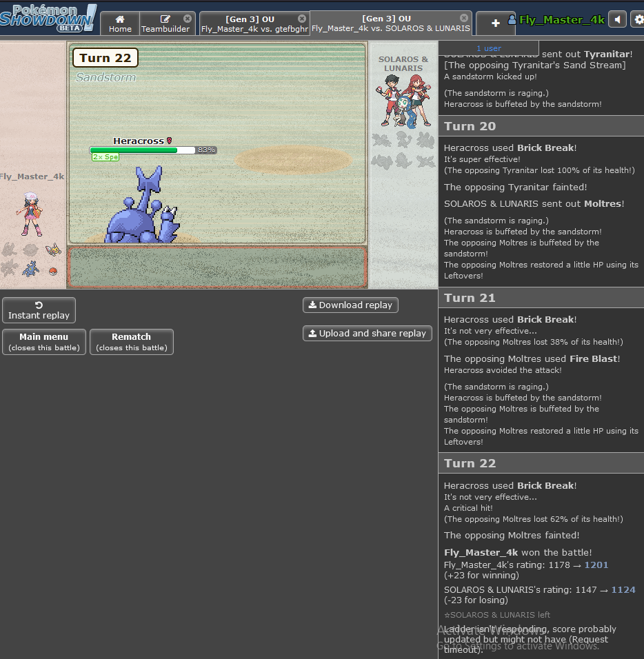Viewport: 644px width, 659px height.
Task: Click Download replay button
Action: pyautogui.click(x=350, y=305)
